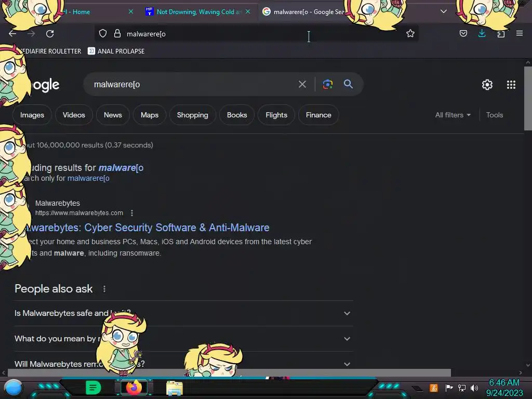Open the All filters dropdown
Screen dimensions: 532x399
(453, 115)
